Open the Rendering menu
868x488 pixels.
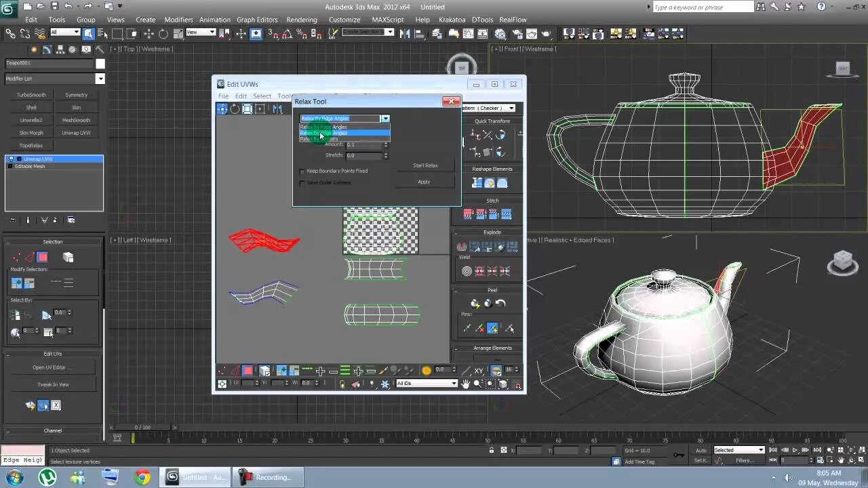[x=302, y=20]
